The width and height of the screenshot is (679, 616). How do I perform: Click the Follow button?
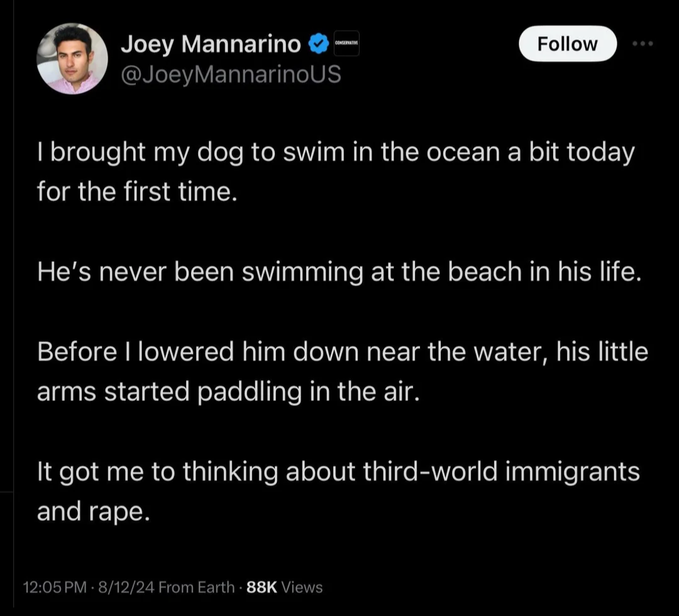567,43
